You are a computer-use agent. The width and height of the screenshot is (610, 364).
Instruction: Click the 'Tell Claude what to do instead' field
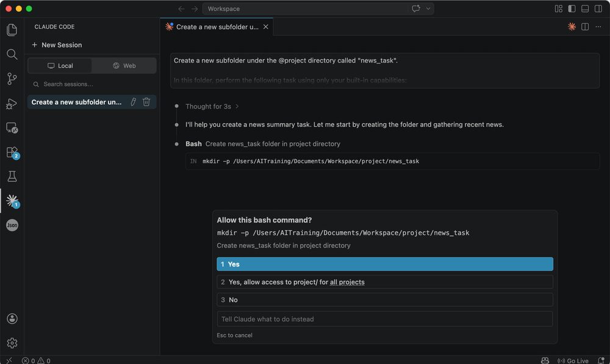point(384,319)
